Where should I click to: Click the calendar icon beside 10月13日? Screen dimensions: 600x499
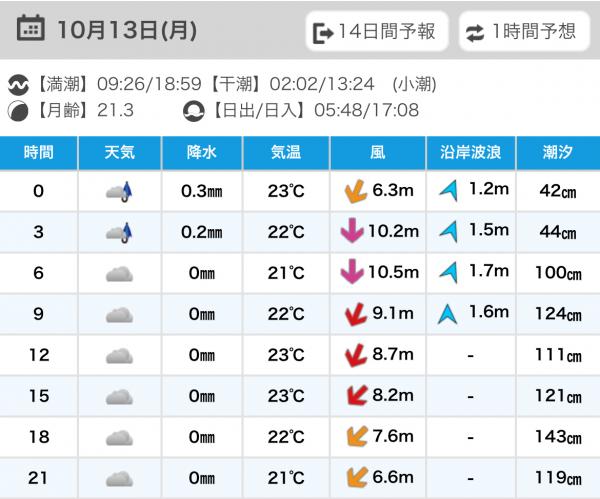pyautogui.click(x=32, y=30)
